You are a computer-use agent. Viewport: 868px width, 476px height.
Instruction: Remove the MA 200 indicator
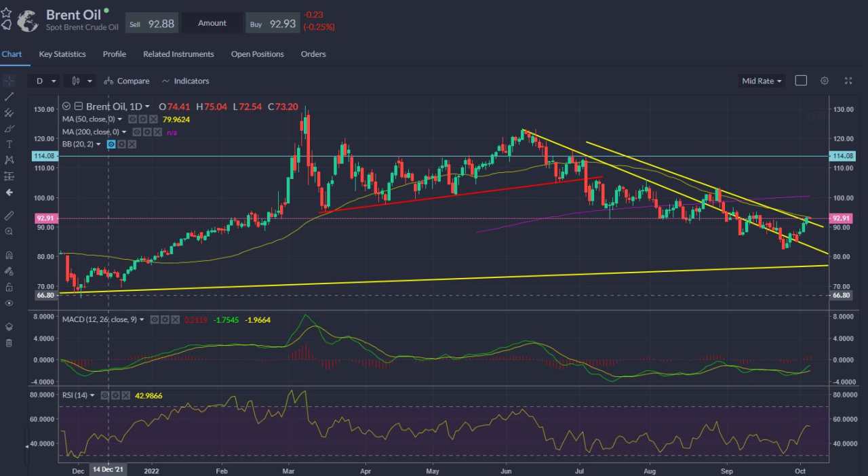coord(157,132)
